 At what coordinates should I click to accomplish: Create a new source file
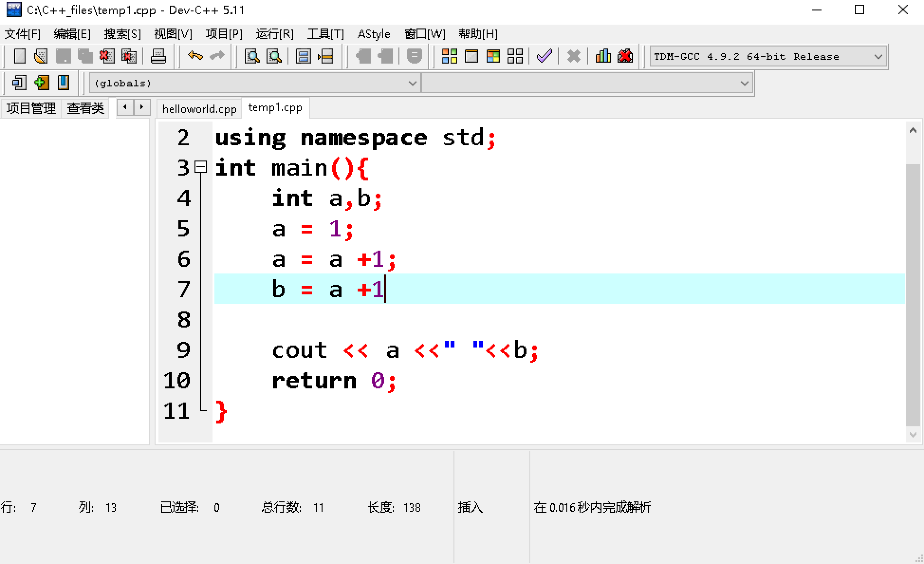click(19, 56)
